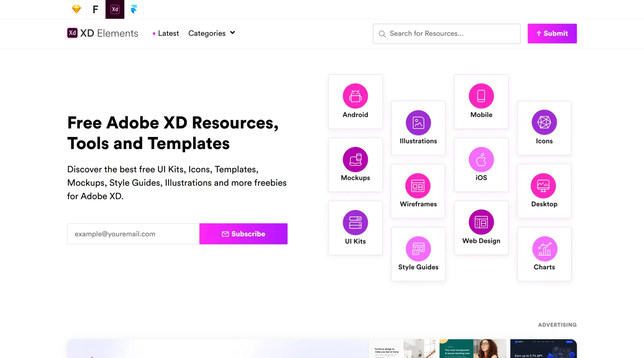Open the Sketch resources diamond icon
644x358 pixels.
(76, 9)
